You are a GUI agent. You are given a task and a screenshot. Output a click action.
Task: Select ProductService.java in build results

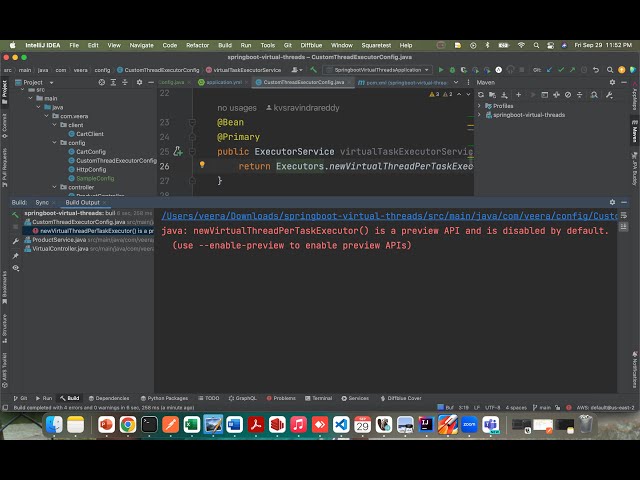click(89, 240)
